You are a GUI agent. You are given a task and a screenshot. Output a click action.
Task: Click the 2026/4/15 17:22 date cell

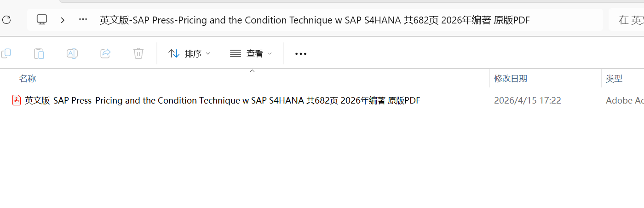[528, 100]
